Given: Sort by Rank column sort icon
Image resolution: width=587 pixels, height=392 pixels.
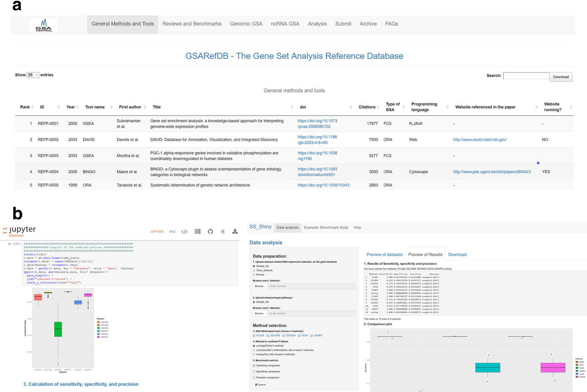Looking at the screenshot, I should pos(32,107).
